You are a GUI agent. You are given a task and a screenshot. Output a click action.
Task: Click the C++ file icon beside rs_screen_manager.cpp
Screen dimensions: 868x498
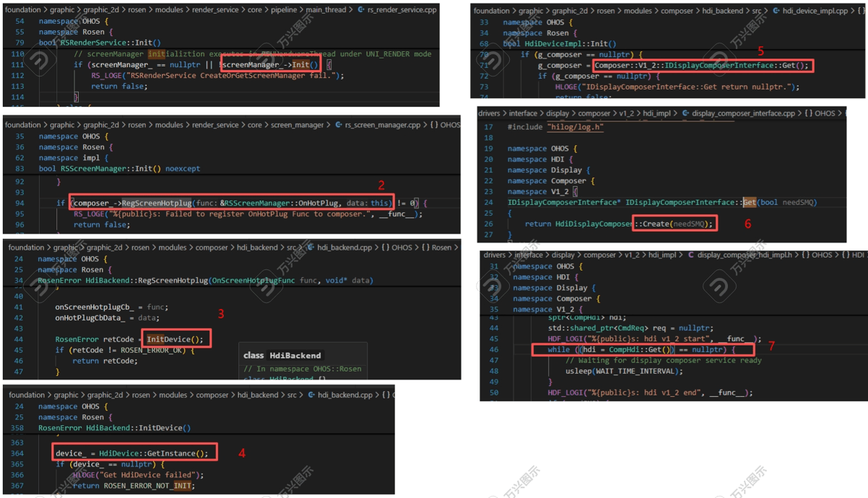pyautogui.click(x=338, y=125)
